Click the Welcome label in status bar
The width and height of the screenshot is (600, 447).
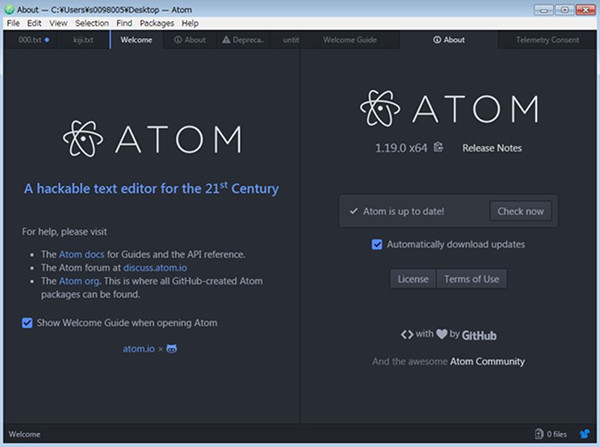pos(24,434)
